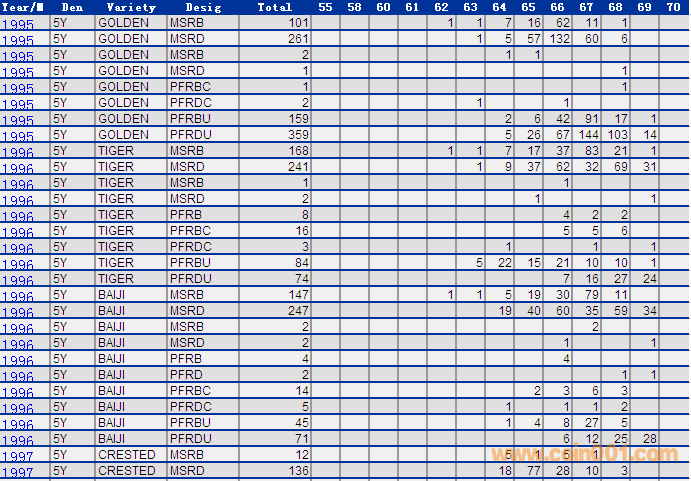
Task: Click the total value 247
Action: click(298, 311)
